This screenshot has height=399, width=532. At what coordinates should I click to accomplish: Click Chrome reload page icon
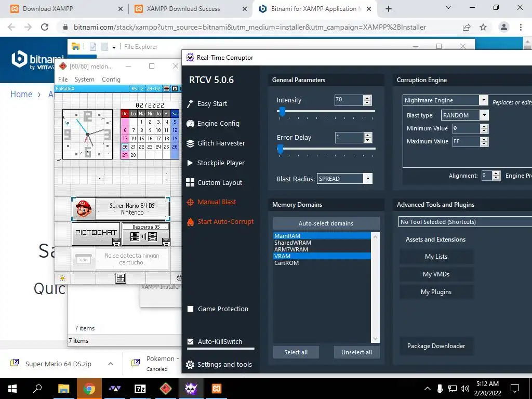click(45, 27)
